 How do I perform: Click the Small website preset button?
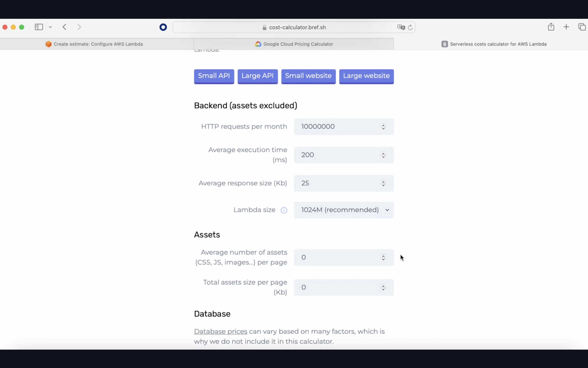pos(308,75)
